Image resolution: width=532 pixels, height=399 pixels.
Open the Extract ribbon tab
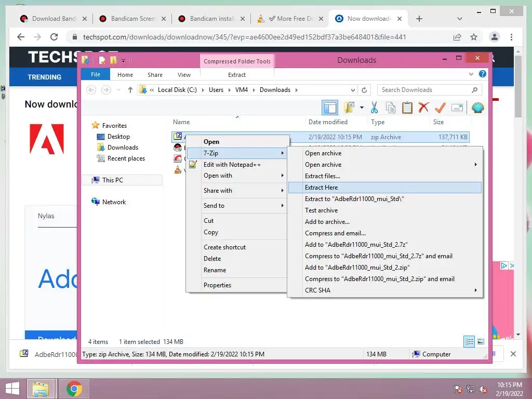[237, 75]
